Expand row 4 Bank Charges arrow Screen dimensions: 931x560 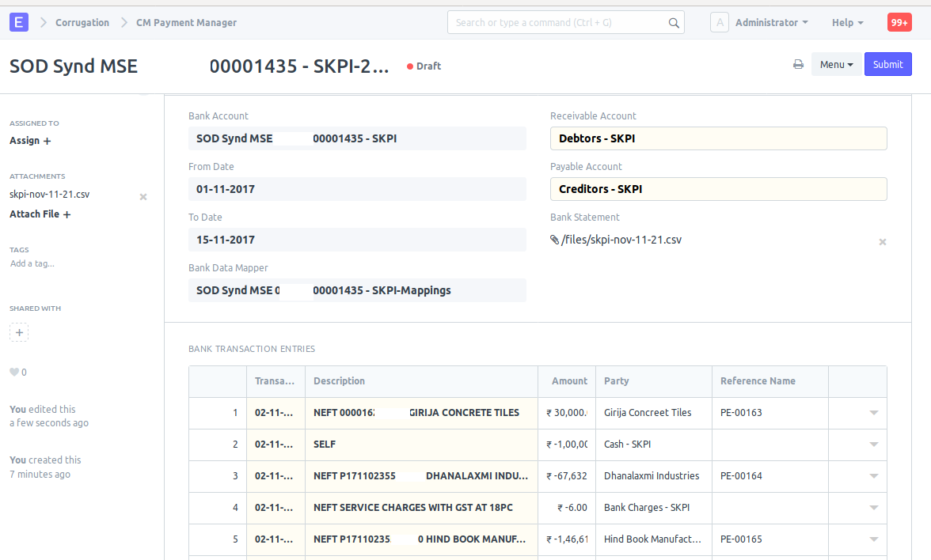[873, 508]
